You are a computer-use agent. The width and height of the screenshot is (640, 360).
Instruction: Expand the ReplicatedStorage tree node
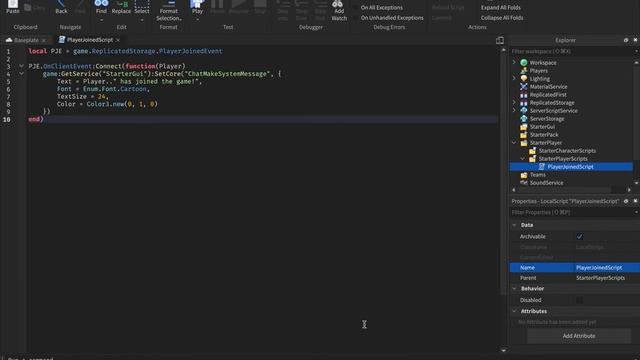coord(514,102)
